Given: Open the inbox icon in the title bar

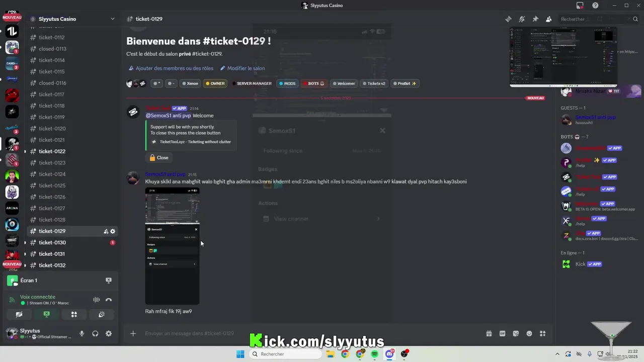Looking at the screenshot, I should coord(580,6).
